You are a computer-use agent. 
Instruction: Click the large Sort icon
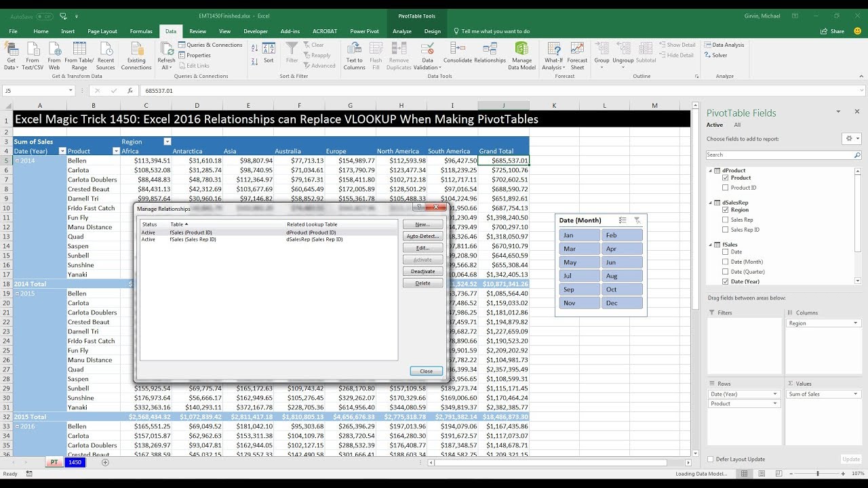click(269, 53)
